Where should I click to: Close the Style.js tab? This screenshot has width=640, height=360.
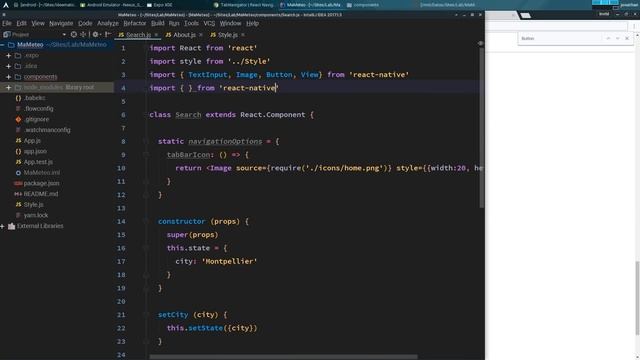(x=243, y=35)
